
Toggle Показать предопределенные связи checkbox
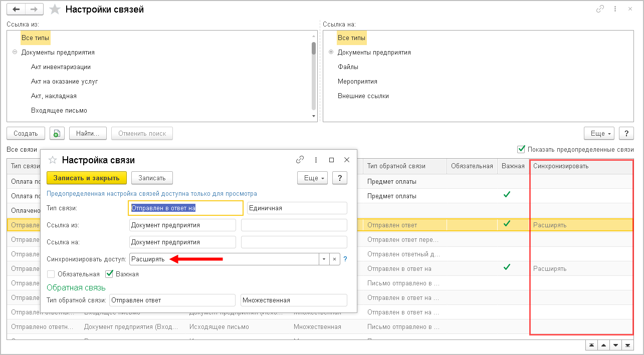pyautogui.click(x=521, y=149)
